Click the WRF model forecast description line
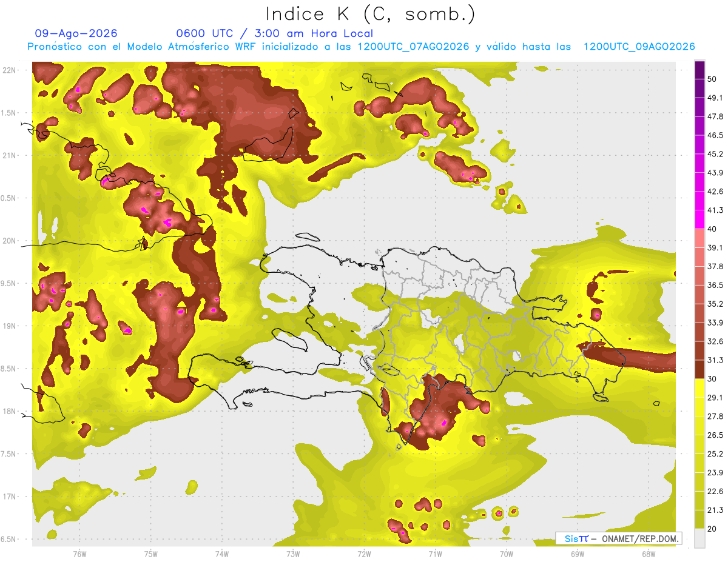Viewport: 728px width, 562px height. [x=361, y=47]
